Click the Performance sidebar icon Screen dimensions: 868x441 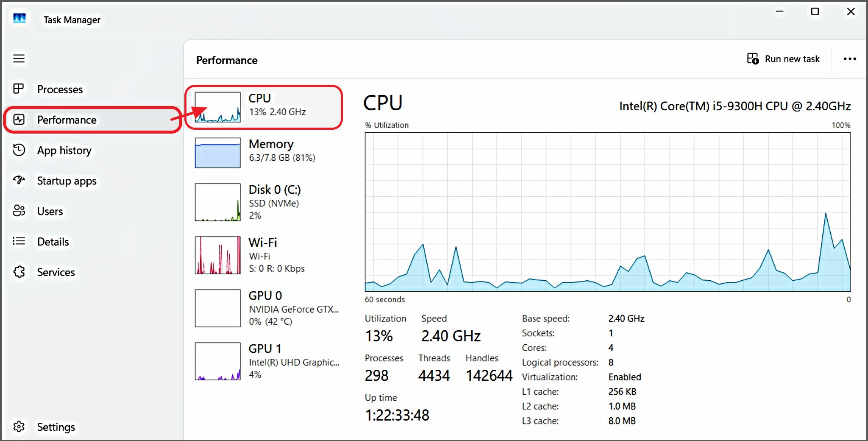(x=19, y=120)
